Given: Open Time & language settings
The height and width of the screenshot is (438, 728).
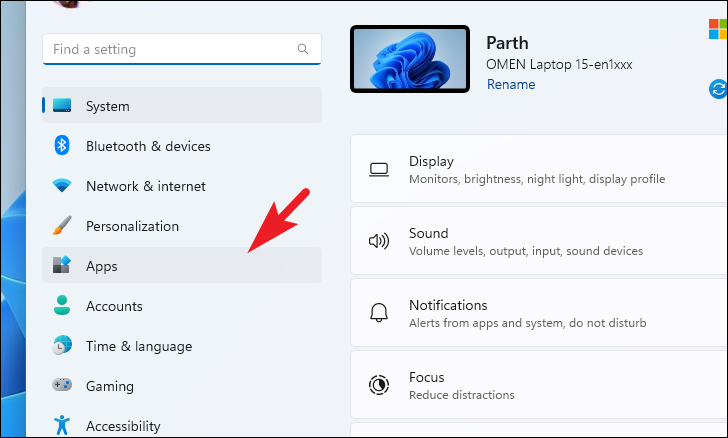Looking at the screenshot, I should (x=182, y=345).
